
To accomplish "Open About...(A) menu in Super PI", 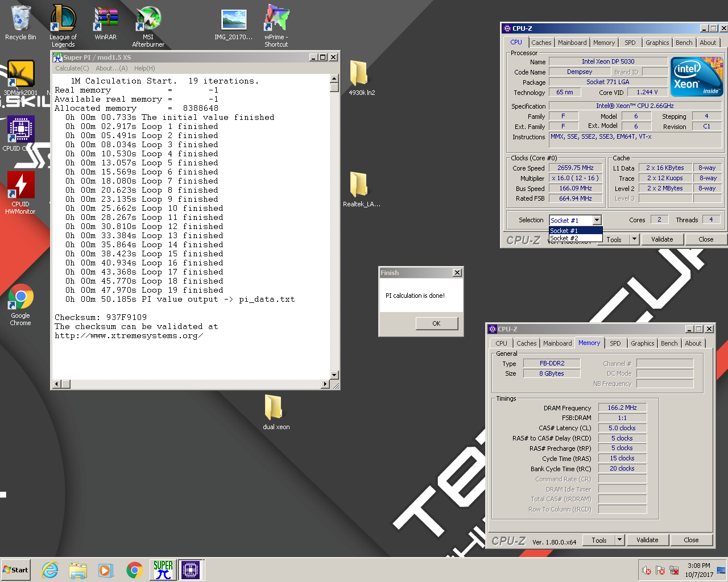I will point(111,68).
